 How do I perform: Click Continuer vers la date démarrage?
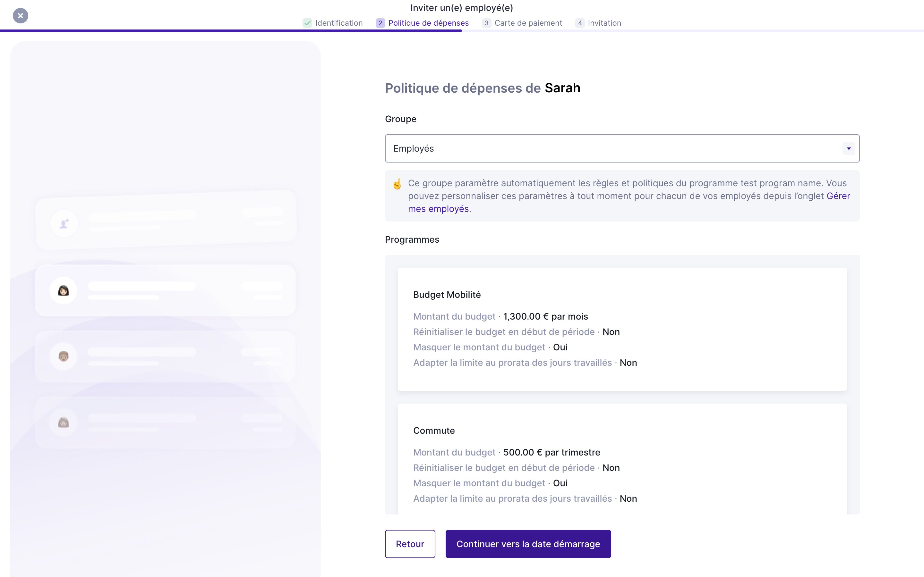point(528,544)
